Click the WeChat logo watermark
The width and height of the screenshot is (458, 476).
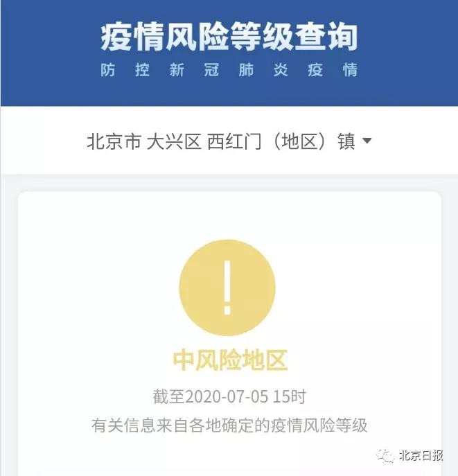[x=385, y=455]
